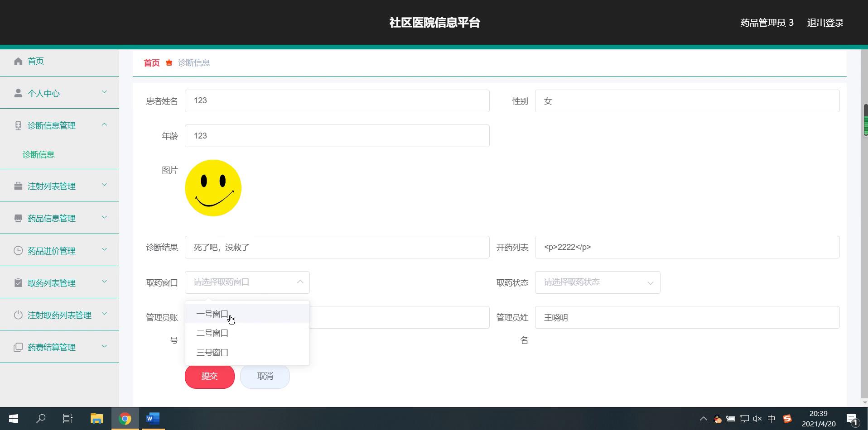Click the smiley face image thumbnail
The width and height of the screenshot is (868, 430).
[x=213, y=188]
